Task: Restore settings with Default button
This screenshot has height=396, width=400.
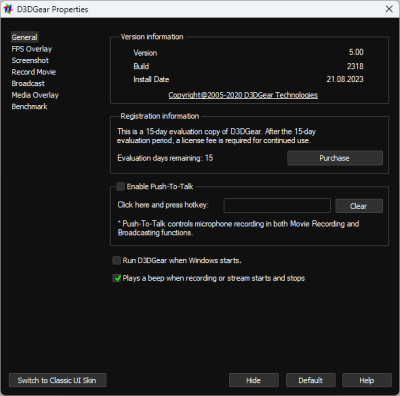Action: pyautogui.click(x=311, y=380)
